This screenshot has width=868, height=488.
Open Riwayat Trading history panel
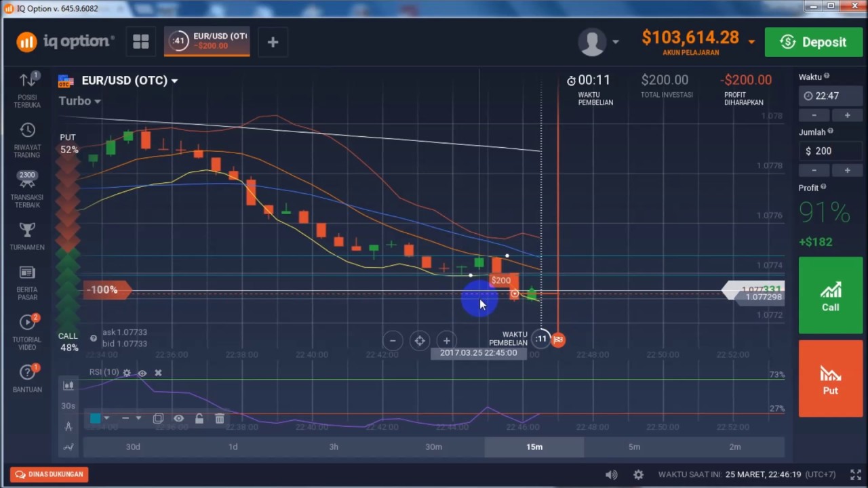27,140
